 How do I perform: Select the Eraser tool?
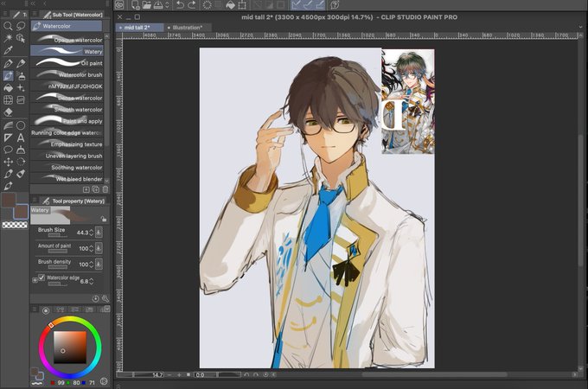tap(8, 112)
